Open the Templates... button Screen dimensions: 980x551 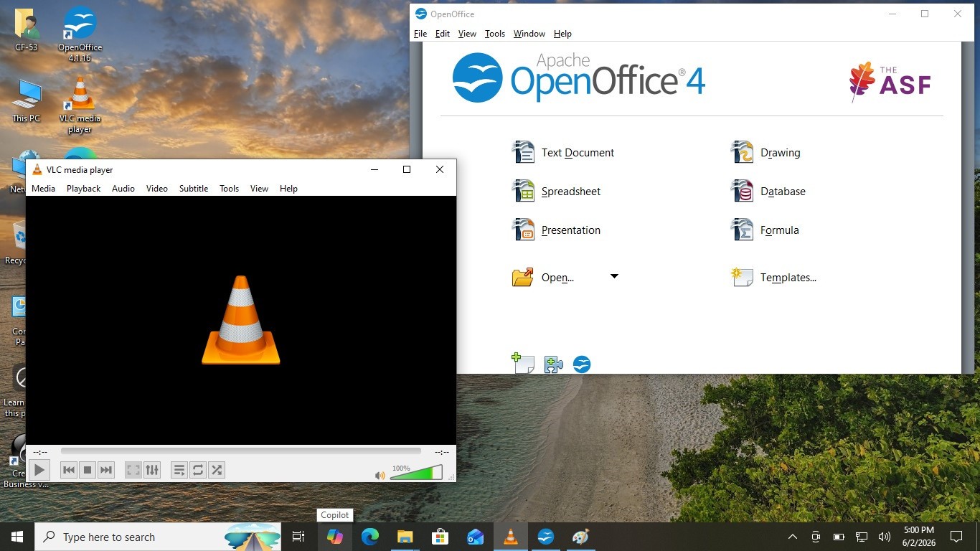773,278
